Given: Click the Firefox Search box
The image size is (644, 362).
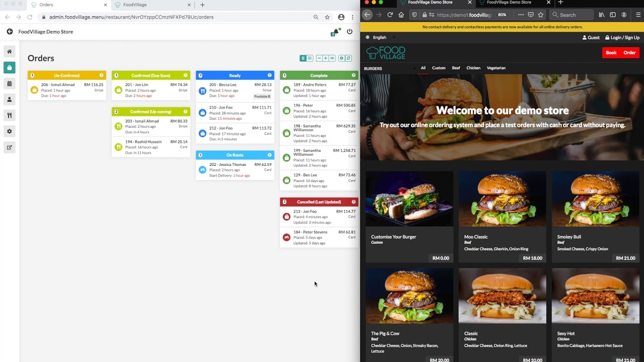Looking at the screenshot, I should pos(571,15).
